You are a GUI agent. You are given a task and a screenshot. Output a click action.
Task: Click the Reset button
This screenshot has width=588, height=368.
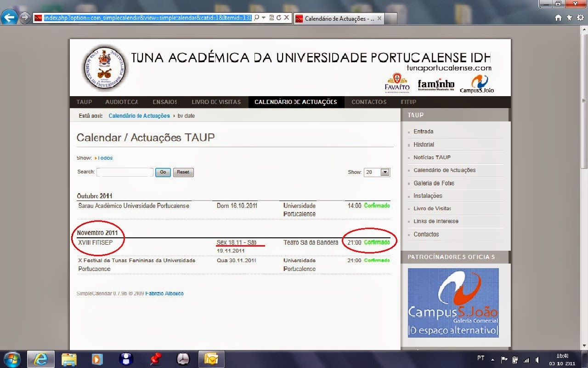tap(183, 172)
